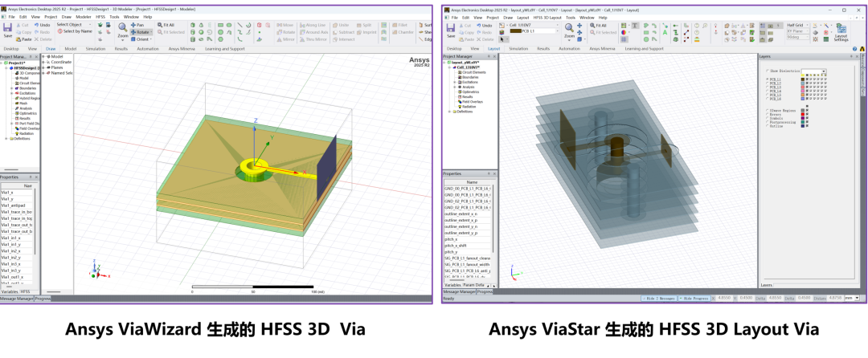
Task: Open Variables tab in 3D Modeler Properties panel
Action: pos(10,291)
